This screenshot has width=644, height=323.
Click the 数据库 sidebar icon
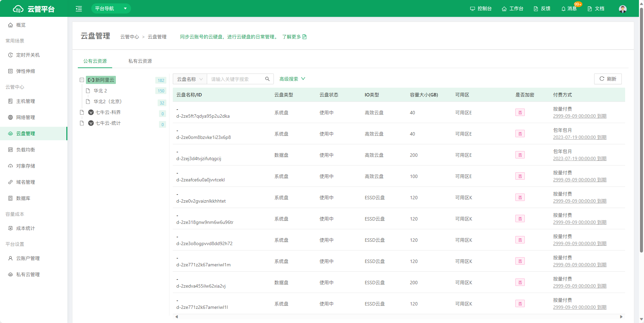(x=10, y=198)
